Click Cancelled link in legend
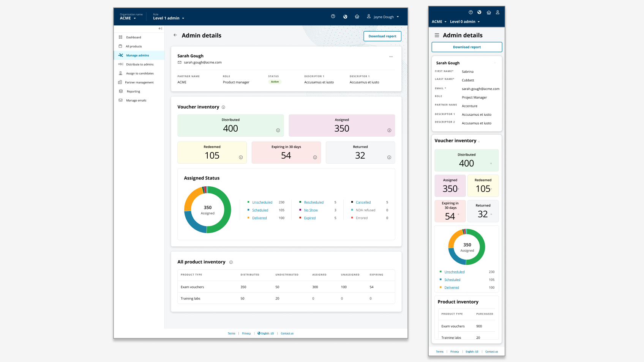Screen dimensions: 644x362 click(363, 202)
